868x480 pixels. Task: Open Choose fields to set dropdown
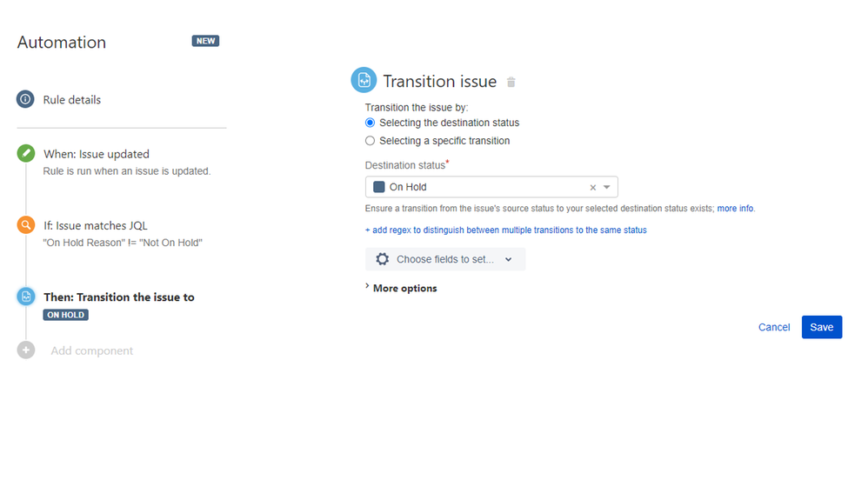pyautogui.click(x=445, y=259)
